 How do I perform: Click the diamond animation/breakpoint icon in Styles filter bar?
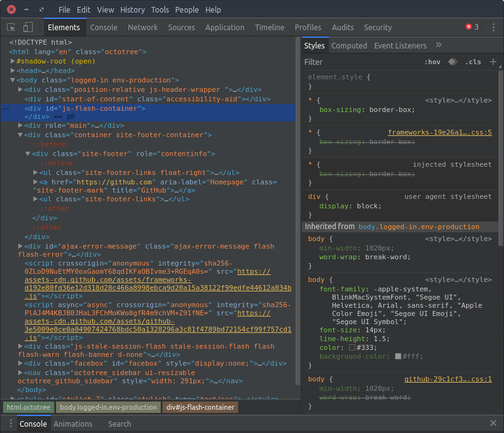point(452,61)
